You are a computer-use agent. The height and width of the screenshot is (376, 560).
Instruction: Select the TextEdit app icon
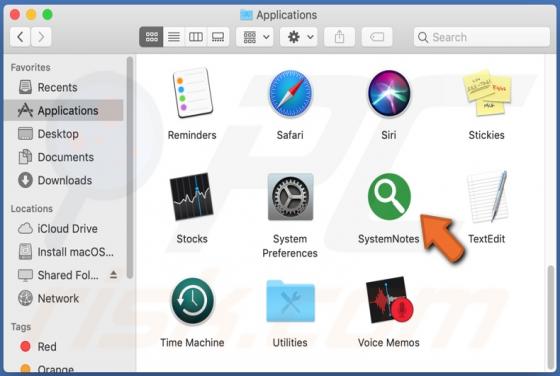pyautogui.click(x=487, y=197)
